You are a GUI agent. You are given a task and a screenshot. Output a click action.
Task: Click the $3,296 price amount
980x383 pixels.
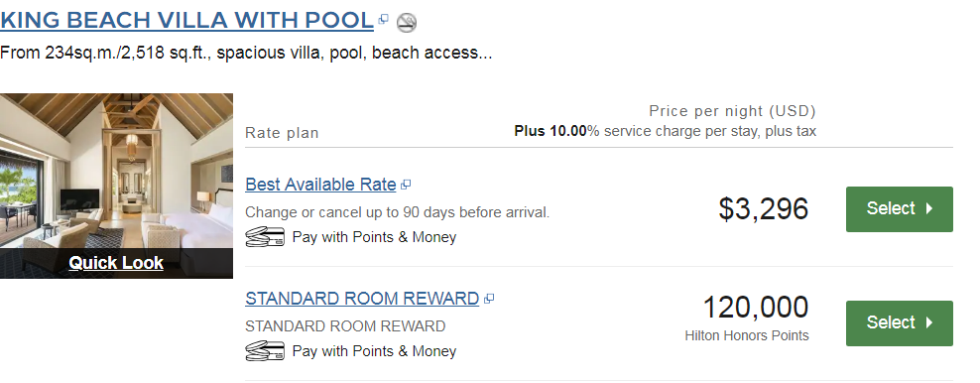point(763,208)
